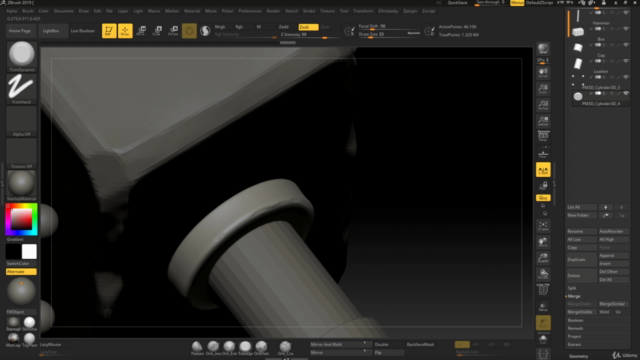Image resolution: width=640 pixels, height=360 pixels.
Task: Select the Rotate transform tool in top shelf
Action: coord(173,31)
